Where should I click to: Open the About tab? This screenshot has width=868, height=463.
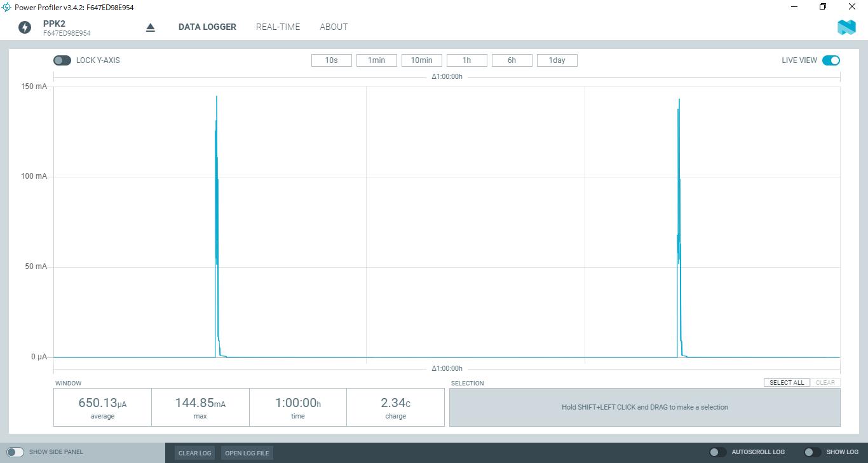(x=334, y=27)
